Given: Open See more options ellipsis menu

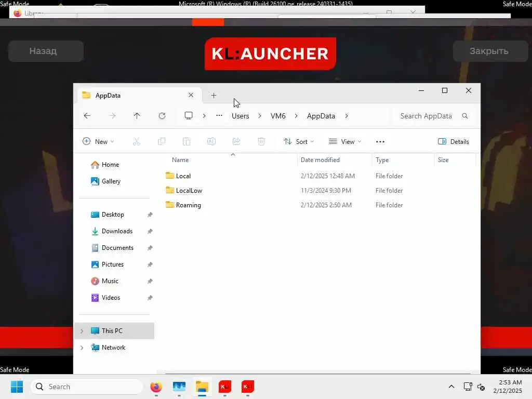Looking at the screenshot, I should (x=380, y=142).
